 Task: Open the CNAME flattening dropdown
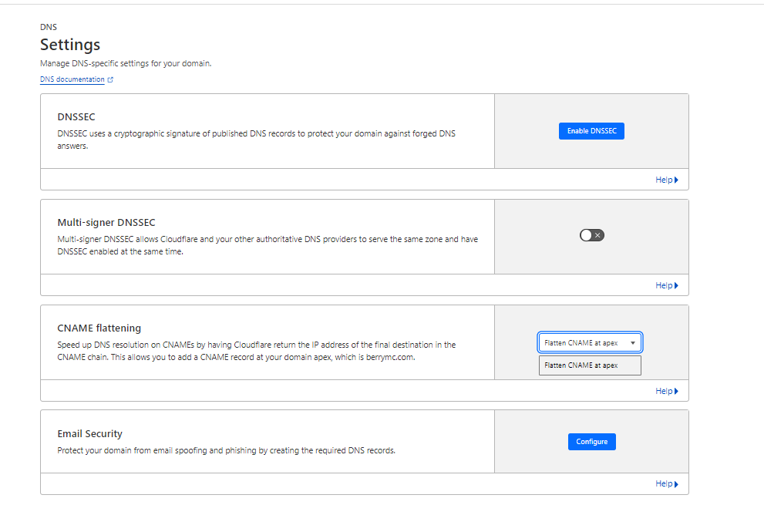(x=590, y=342)
